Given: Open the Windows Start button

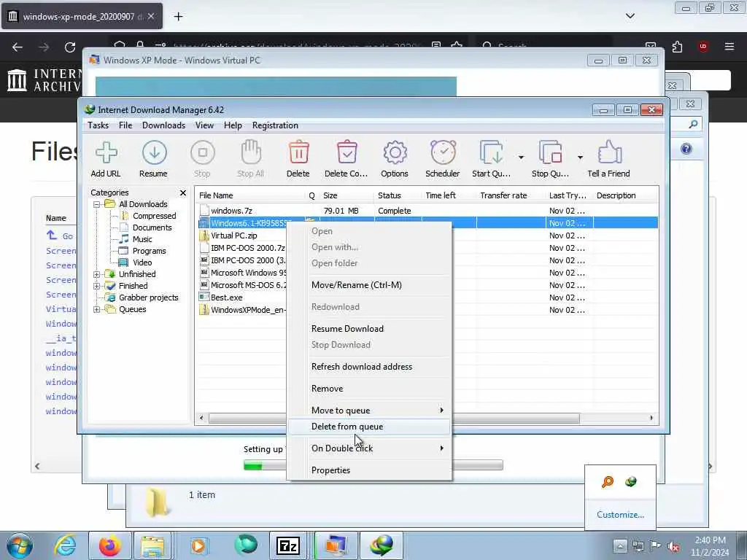Looking at the screenshot, I should point(20,545).
